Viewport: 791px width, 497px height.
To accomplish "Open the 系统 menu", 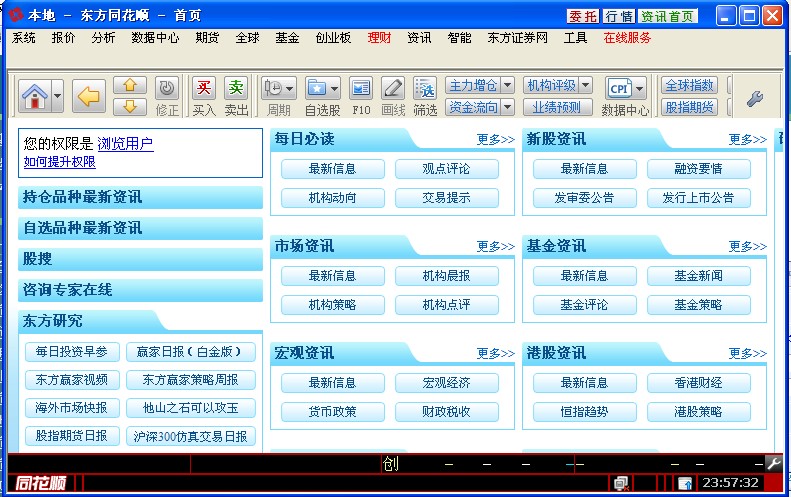I will point(24,38).
